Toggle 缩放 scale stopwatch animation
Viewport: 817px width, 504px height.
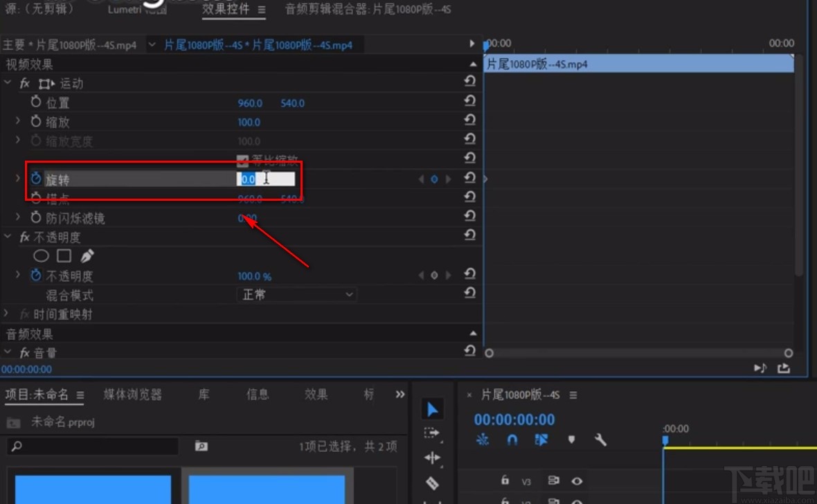[x=35, y=121]
